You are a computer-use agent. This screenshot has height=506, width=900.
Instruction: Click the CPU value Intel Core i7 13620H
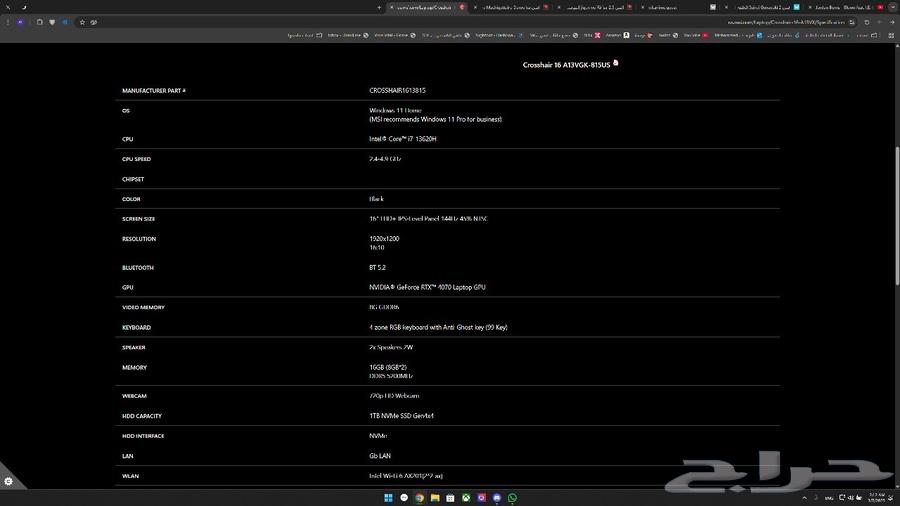point(402,139)
